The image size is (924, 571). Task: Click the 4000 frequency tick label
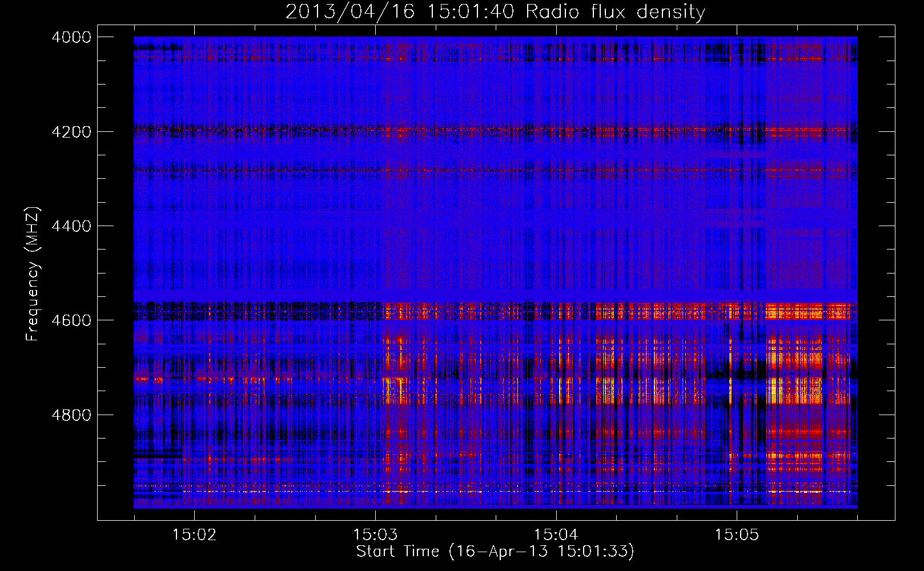coord(71,37)
